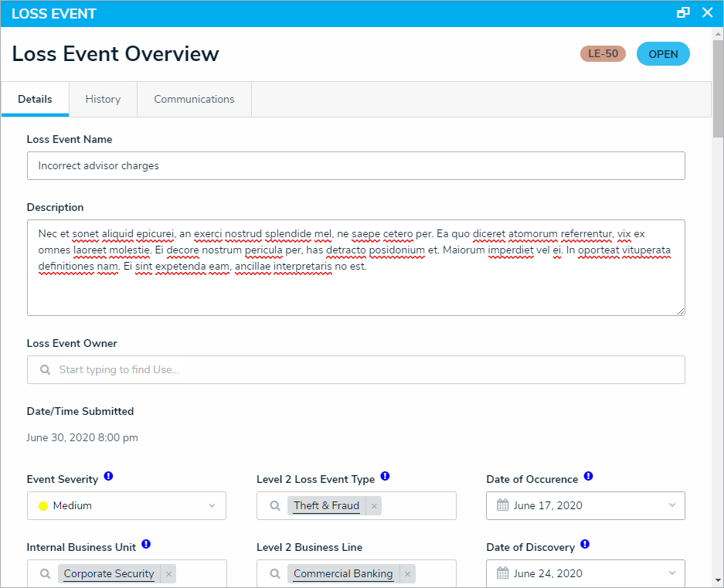Open the Communications tab

click(x=194, y=100)
